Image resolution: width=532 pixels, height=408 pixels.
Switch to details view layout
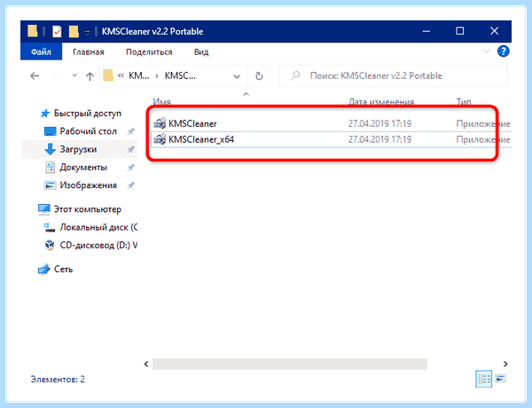point(484,379)
